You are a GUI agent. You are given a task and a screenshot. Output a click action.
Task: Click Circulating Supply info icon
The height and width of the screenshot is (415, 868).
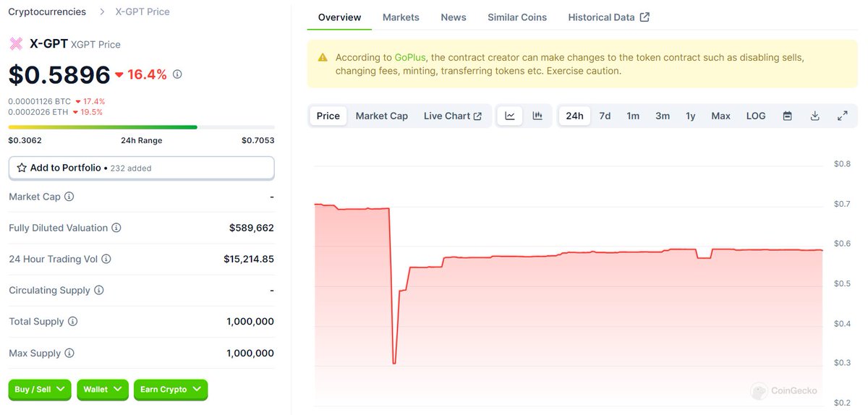click(99, 290)
